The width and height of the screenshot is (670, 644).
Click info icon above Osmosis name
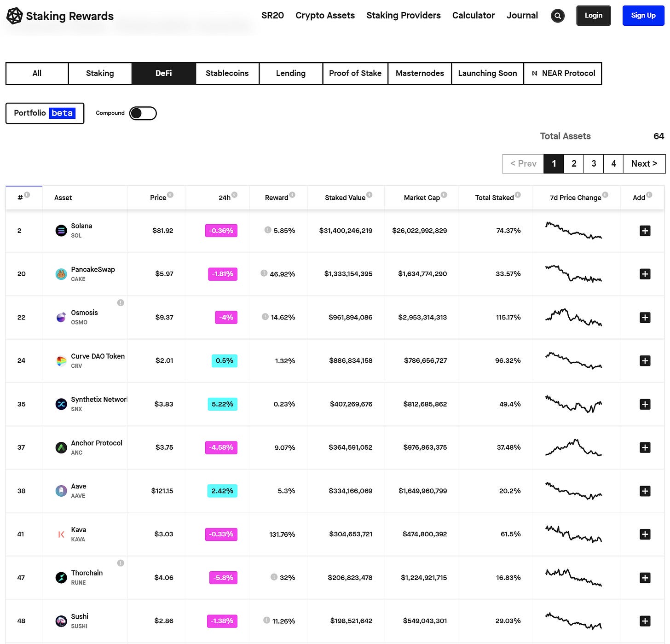(x=121, y=303)
